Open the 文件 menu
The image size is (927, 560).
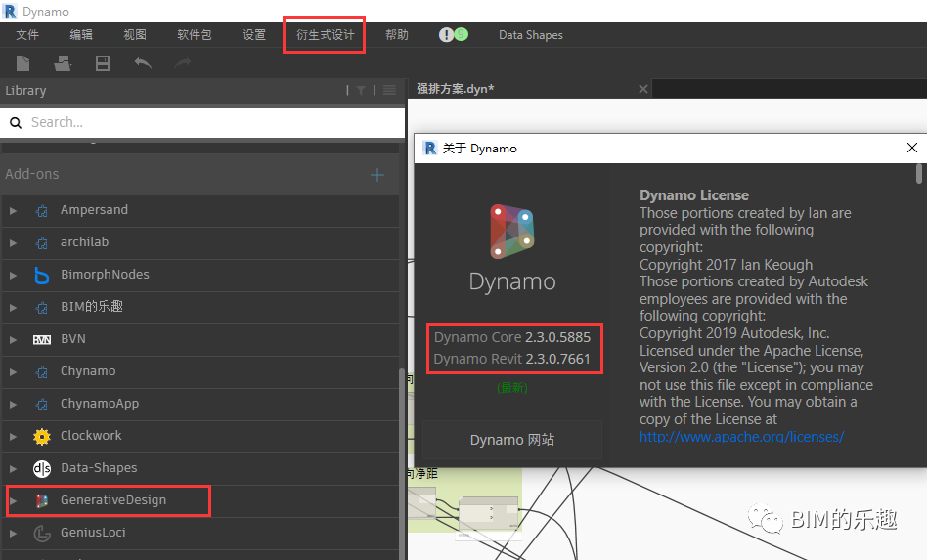pyautogui.click(x=27, y=35)
